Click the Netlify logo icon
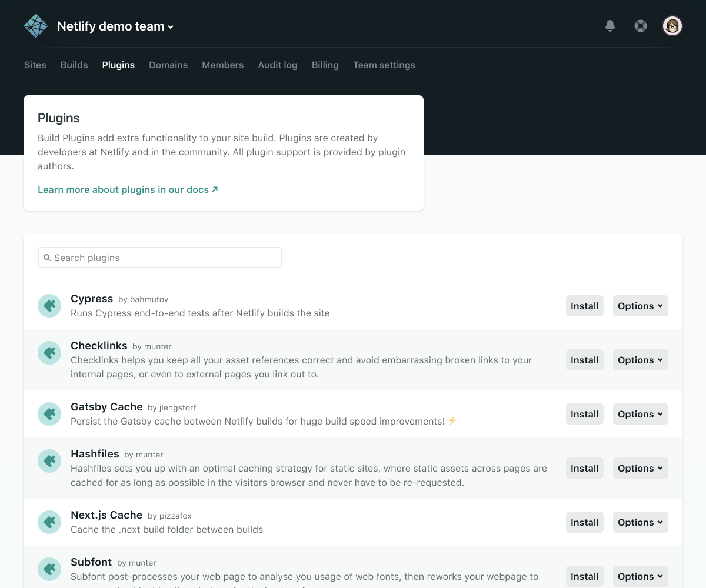The image size is (706, 588). [x=36, y=26]
